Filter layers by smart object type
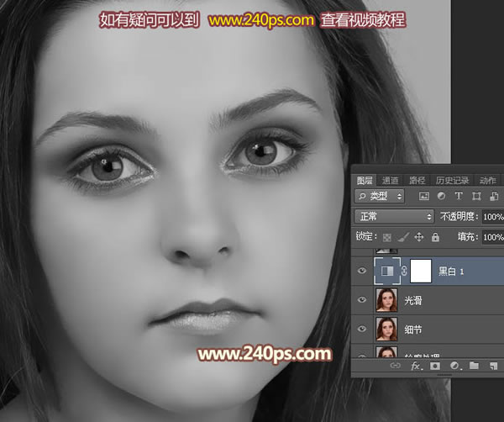 point(494,196)
